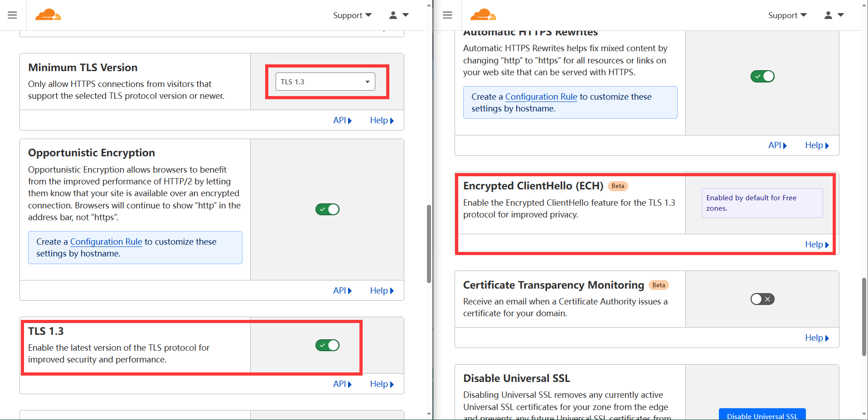The height and width of the screenshot is (420, 868).
Task: Click the right pane vertical scrollbar
Action: (864, 313)
